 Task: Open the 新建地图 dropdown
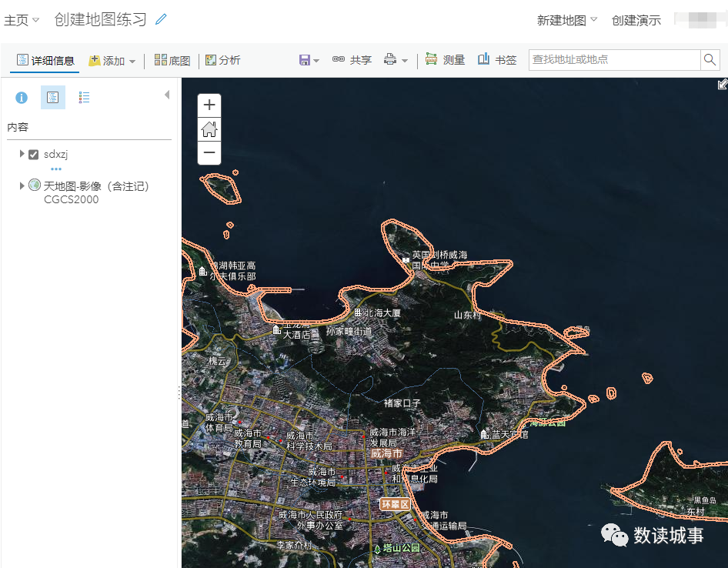tap(566, 20)
